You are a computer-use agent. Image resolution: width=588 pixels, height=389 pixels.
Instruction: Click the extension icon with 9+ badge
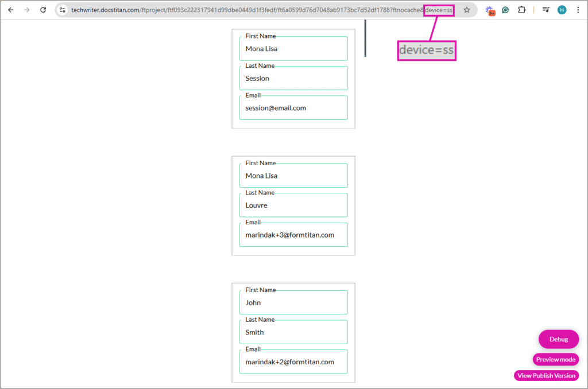[490, 10]
